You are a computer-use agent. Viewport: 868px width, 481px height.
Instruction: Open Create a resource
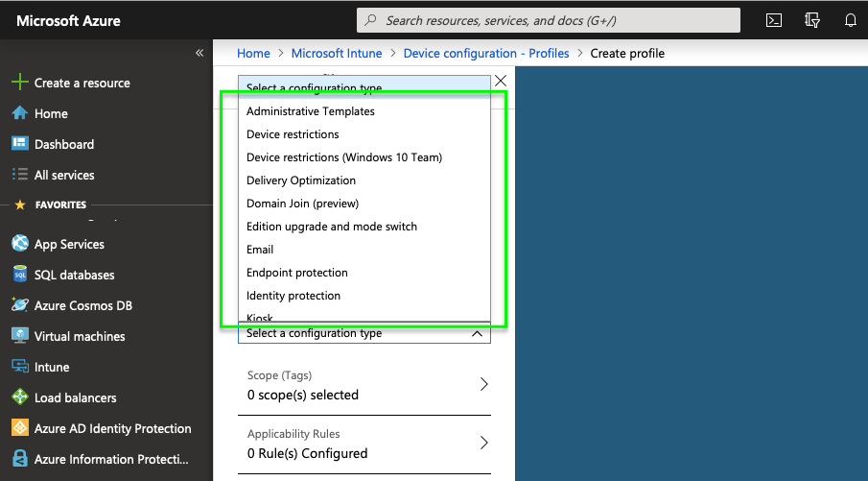click(x=82, y=83)
